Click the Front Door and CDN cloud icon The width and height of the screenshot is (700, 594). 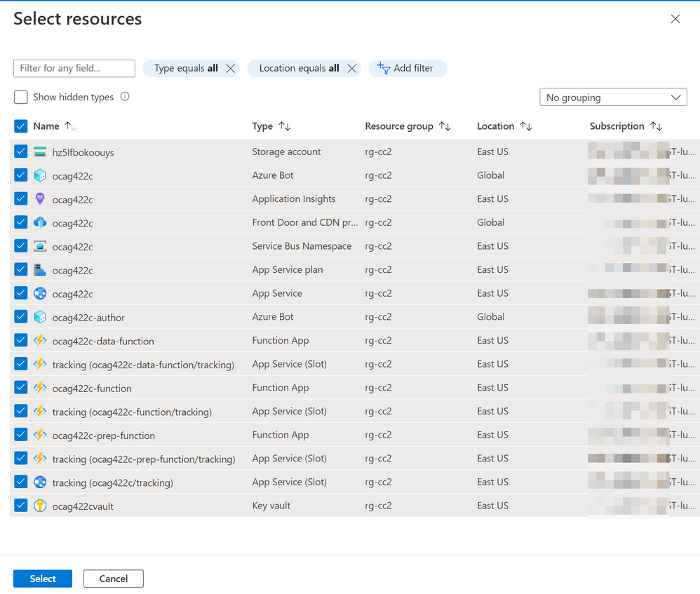click(x=40, y=223)
